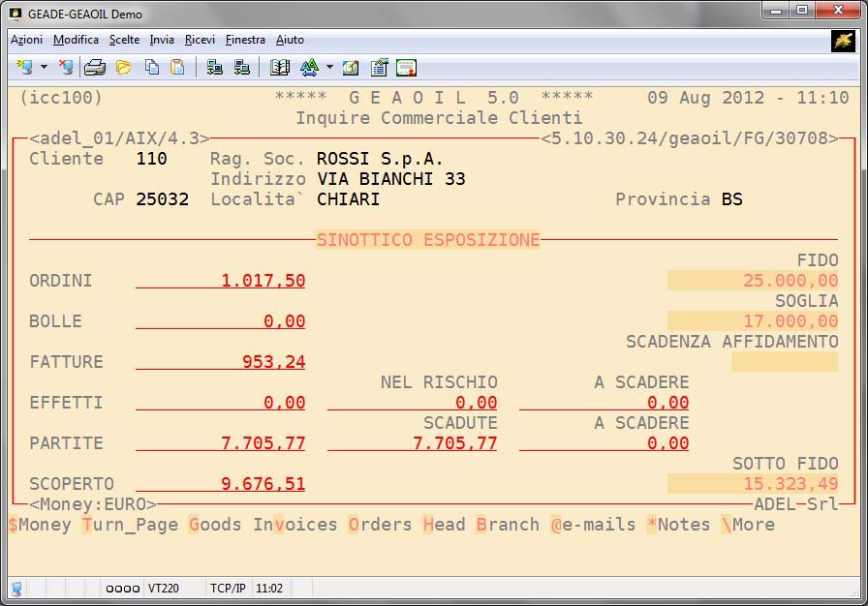This screenshot has height=606, width=868.
Task: Click the printer icon
Action: point(94,67)
